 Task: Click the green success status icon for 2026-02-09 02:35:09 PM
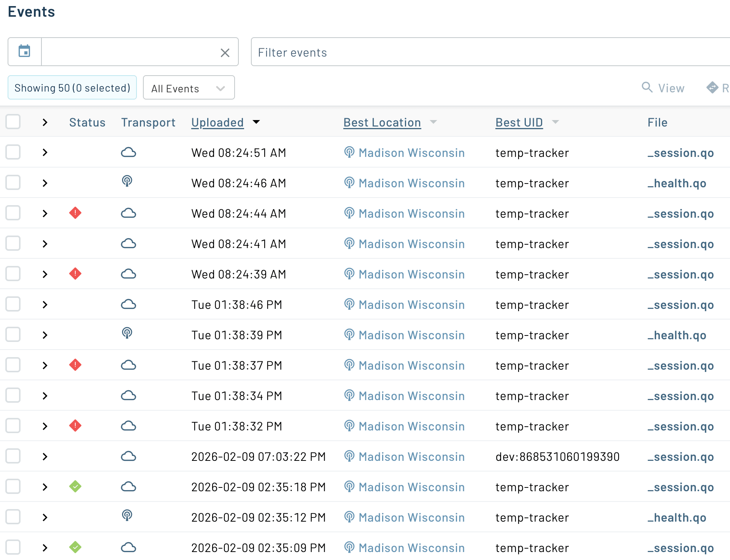coord(75,547)
